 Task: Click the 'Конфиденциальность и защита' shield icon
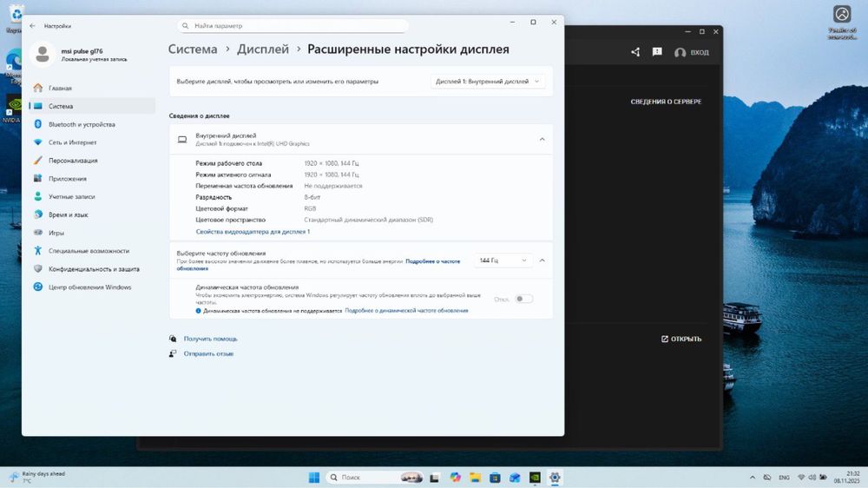(37, 268)
